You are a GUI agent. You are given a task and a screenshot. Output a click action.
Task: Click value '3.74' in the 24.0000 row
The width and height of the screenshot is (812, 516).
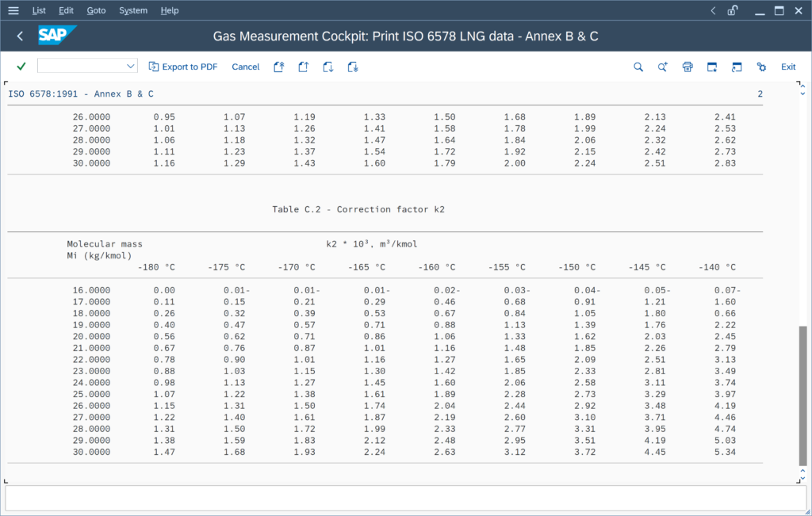coord(725,383)
